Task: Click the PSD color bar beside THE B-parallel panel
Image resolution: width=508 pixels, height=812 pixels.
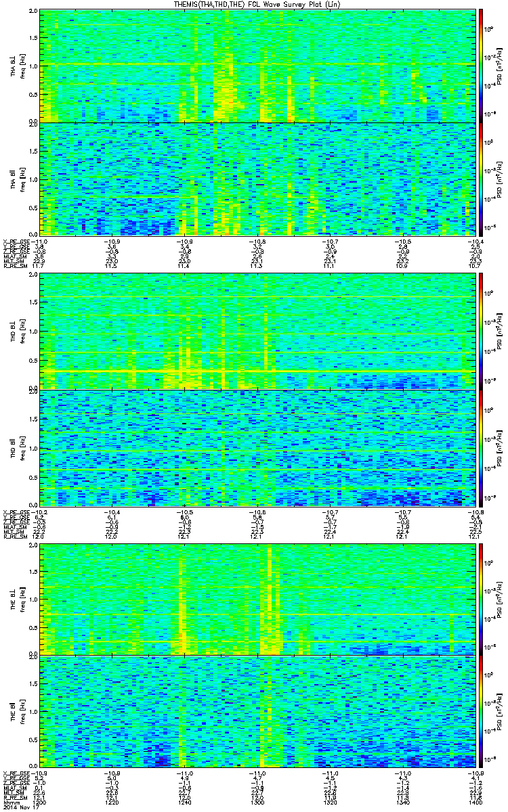Action: [x=481, y=712]
